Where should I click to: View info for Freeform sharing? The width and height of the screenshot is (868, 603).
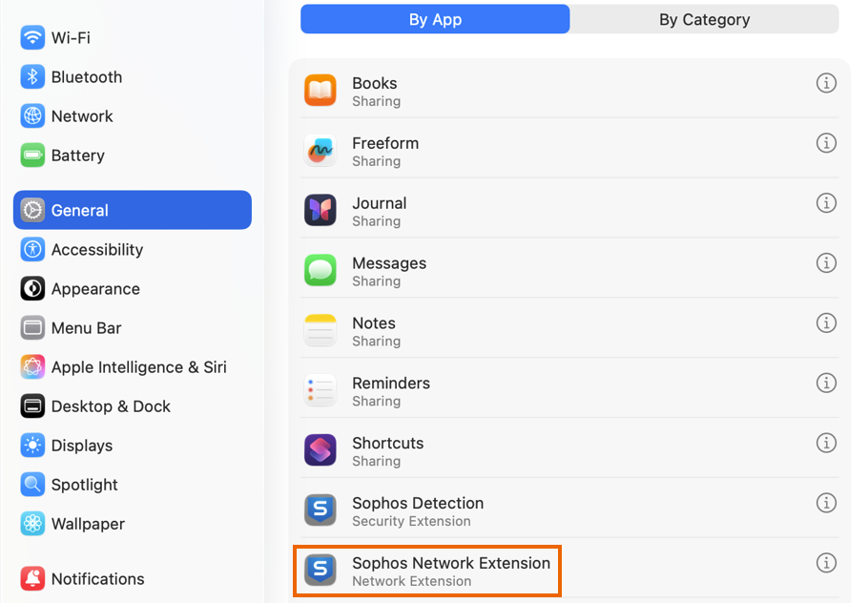pyautogui.click(x=826, y=143)
